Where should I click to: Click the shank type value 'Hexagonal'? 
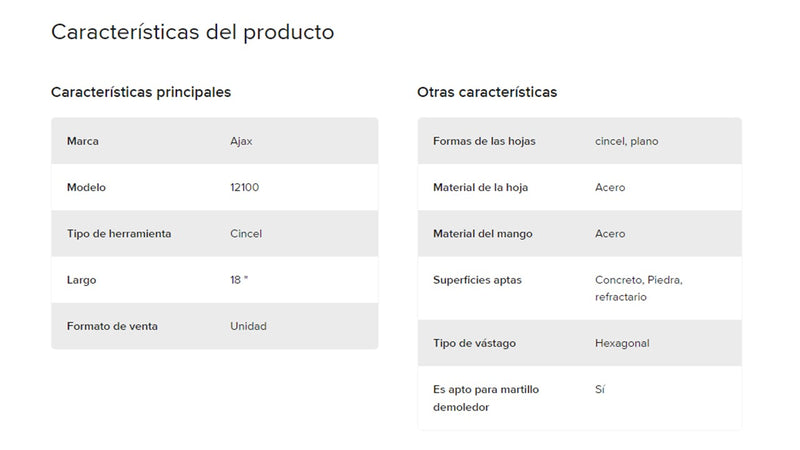coord(622,343)
